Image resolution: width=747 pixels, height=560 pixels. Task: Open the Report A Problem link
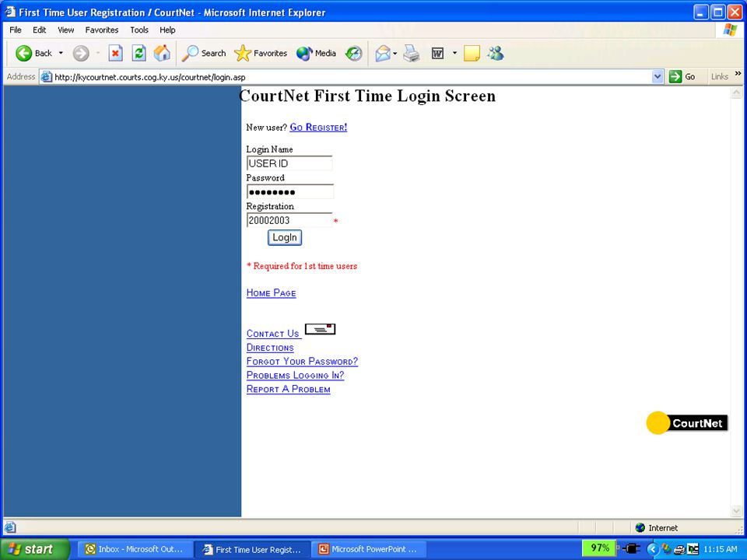tap(288, 389)
